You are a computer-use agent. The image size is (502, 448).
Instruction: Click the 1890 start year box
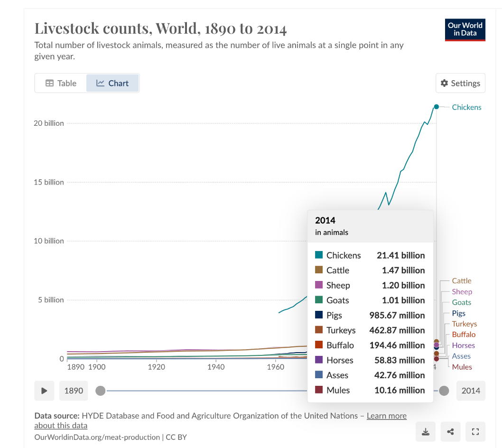point(74,391)
